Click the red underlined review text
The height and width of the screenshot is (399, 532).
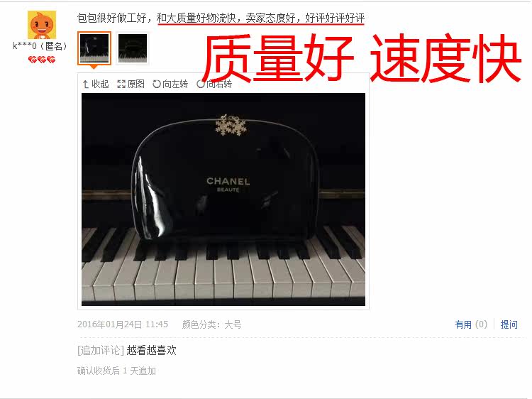coord(260,18)
